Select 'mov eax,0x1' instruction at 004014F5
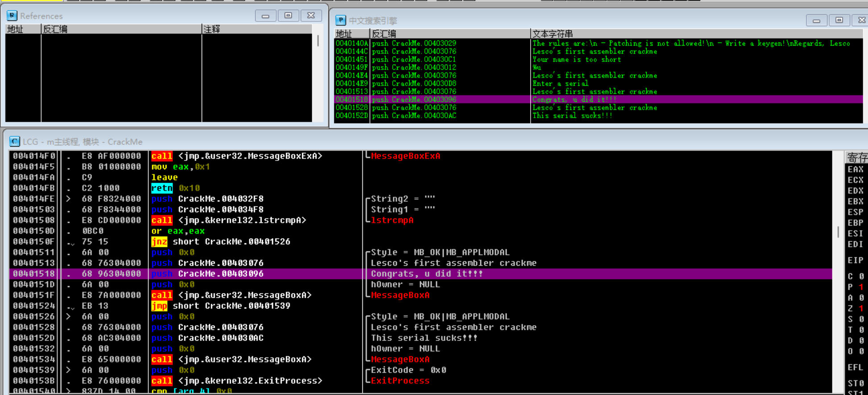 (420, 166)
